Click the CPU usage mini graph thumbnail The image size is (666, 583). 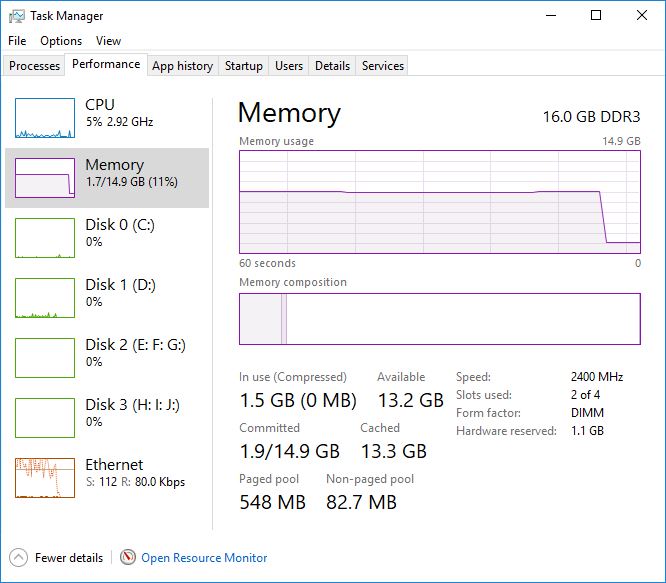point(45,118)
